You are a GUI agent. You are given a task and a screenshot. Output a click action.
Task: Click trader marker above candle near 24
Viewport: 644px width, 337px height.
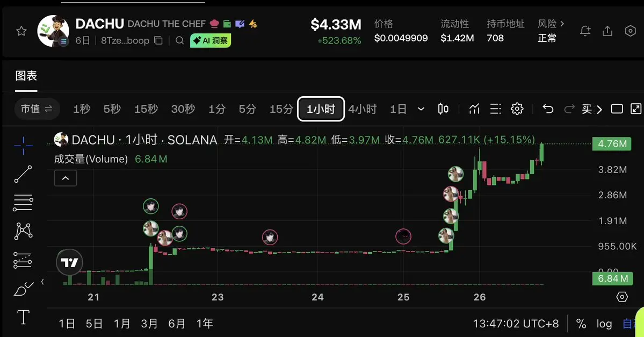[x=270, y=237]
